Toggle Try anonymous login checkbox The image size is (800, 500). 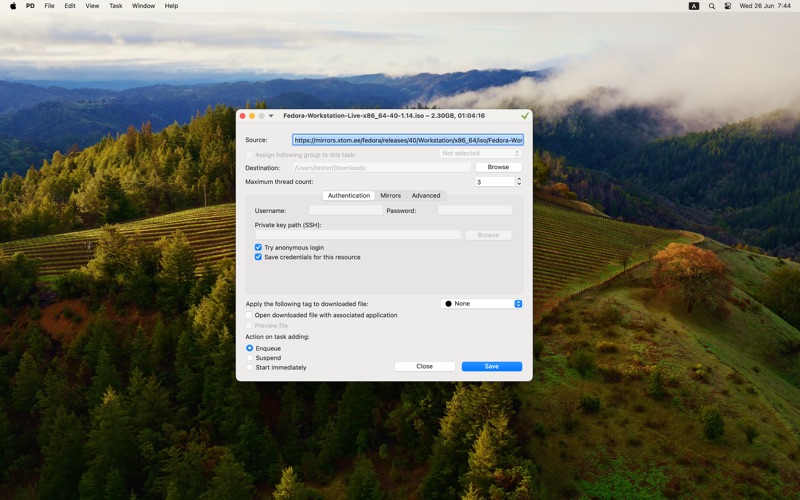point(258,247)
